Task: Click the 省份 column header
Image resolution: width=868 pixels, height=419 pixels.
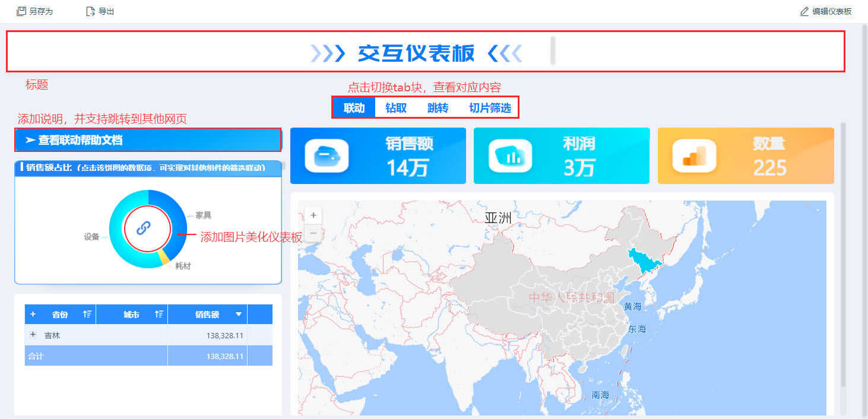Action: click(60, 315)
